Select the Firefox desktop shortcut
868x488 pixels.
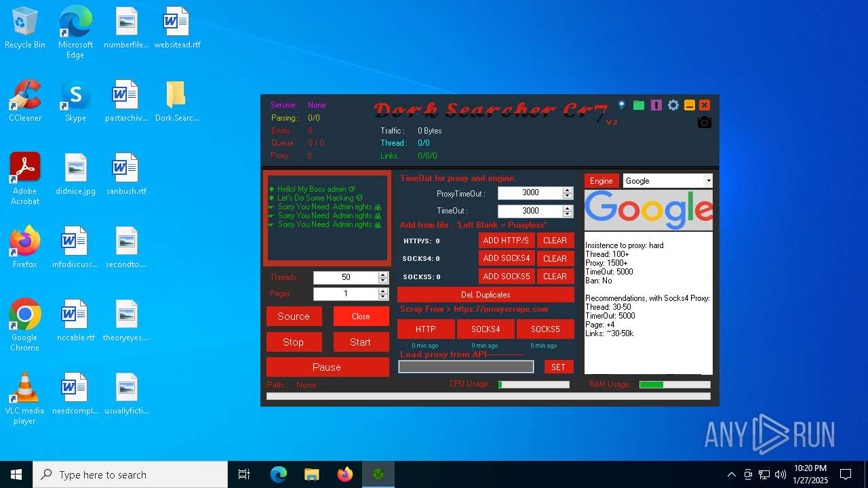tap(25, 247)
